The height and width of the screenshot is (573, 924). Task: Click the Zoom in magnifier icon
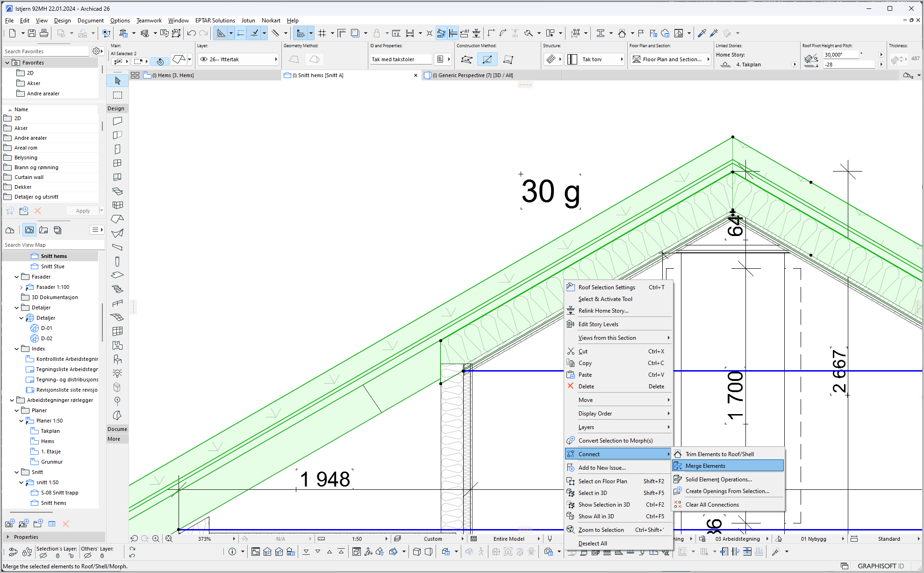pyautogui.click(x=156, y=538)
